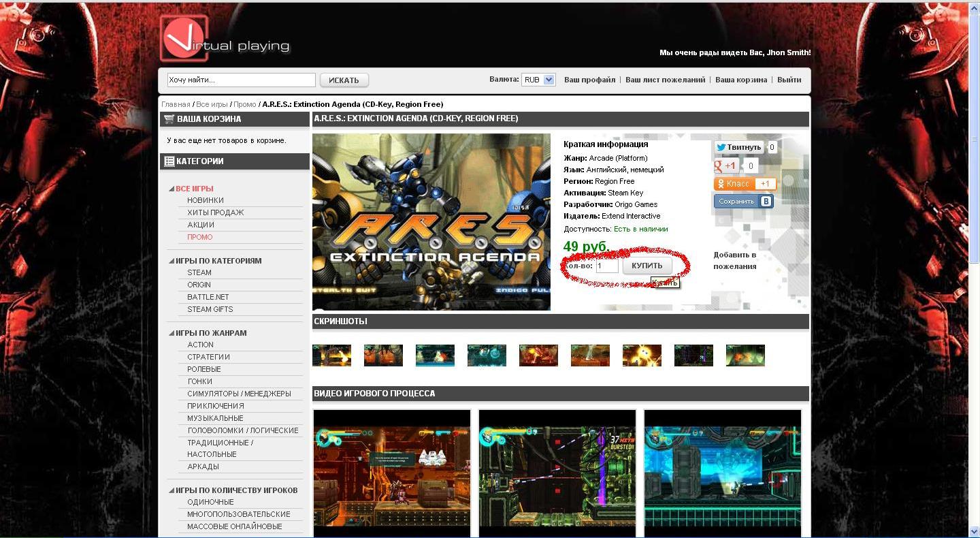This screenshot has height=538, width=980.
Task: Click the Odnoklassniki Класс share button
Action: [x=738, y=184]
